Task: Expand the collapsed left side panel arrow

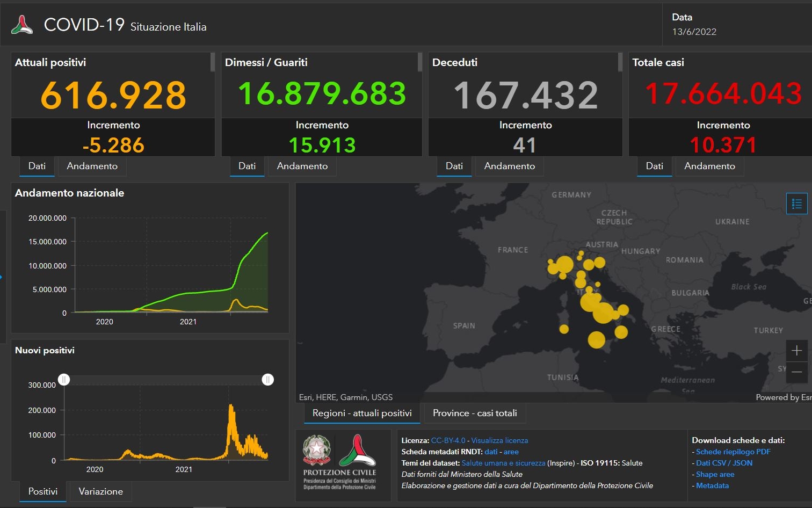Action: click(x=2, y=277)
